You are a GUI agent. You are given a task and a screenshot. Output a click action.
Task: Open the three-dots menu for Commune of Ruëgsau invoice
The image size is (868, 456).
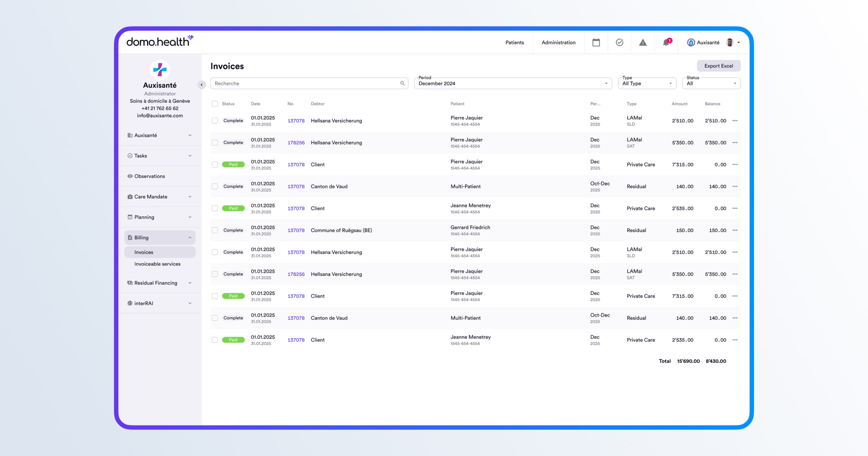tap(735, 230)
